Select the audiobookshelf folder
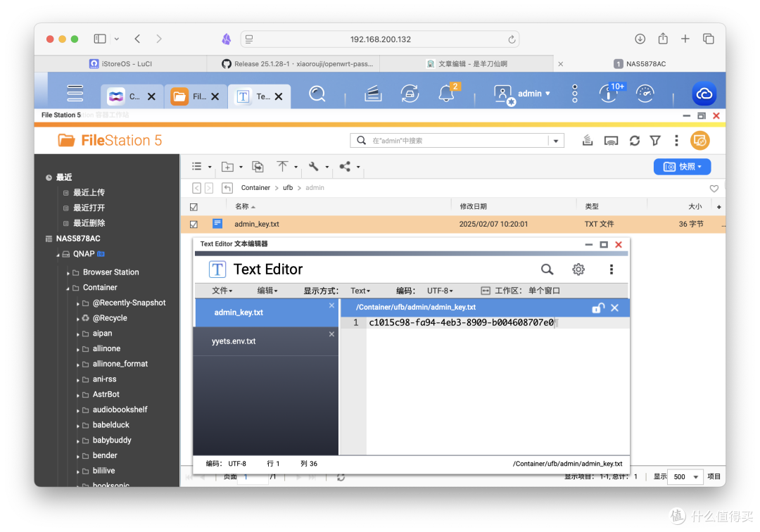The image size is (760, 532). coord(120,410)
